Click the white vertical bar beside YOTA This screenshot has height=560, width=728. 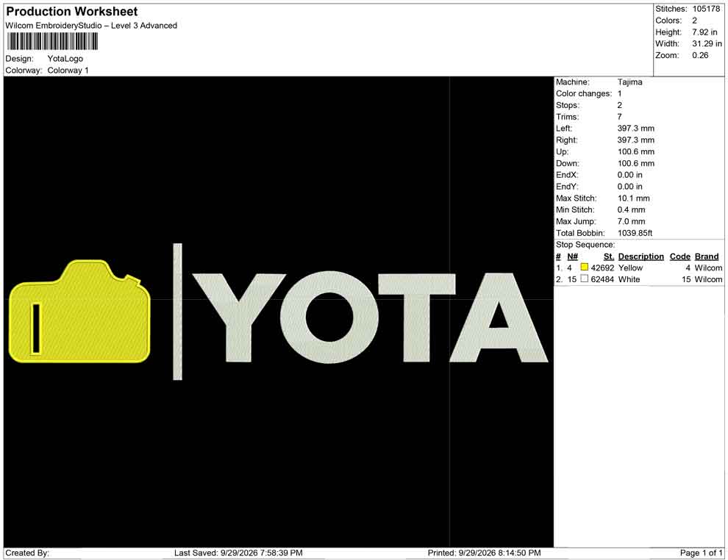tap(177, 312)
